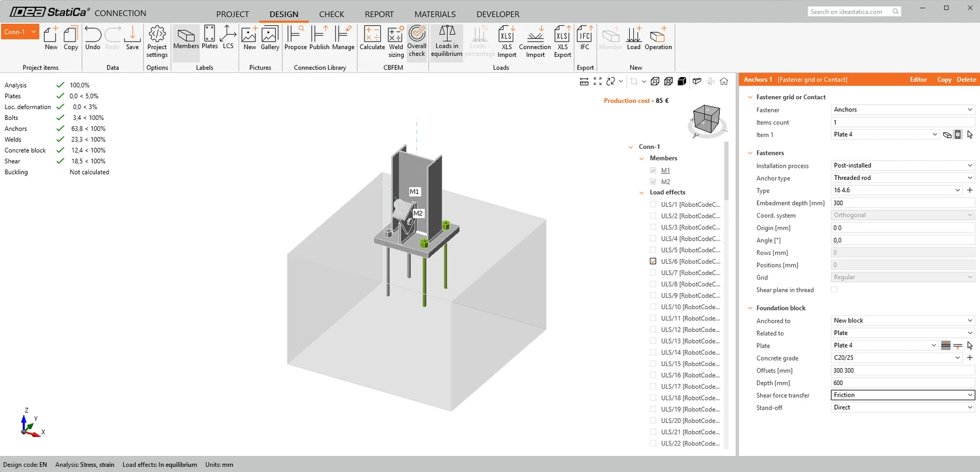Check the ULS/2 load effect checkbox
This screenshot has height=472, width=980.
click(x=653, y=216)
